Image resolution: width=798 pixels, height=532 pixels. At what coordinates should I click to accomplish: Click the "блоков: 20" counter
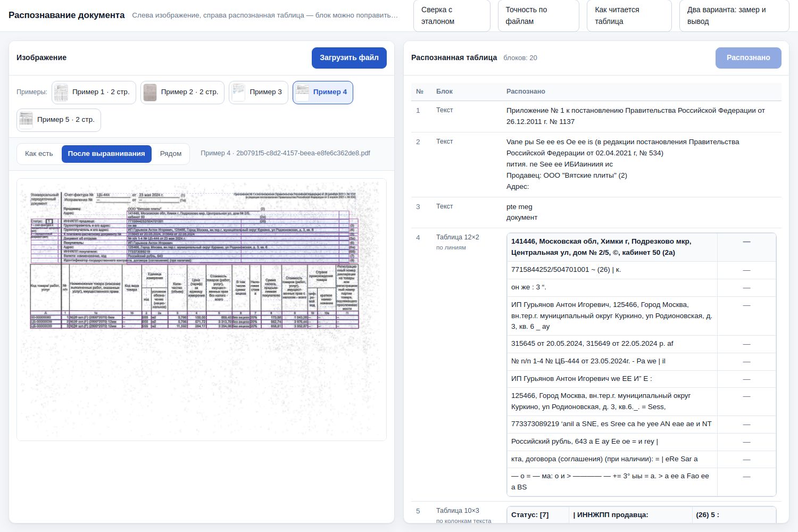520,58
